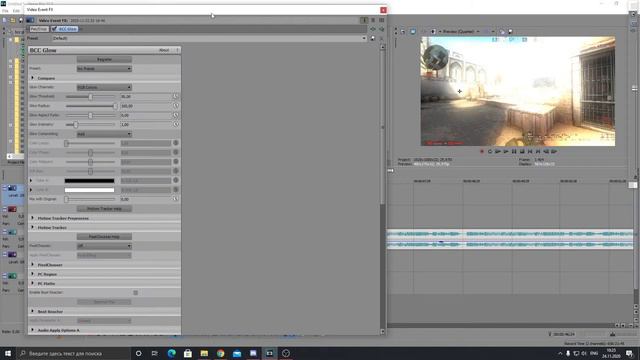Open the Default preset combo box dropdown arrow
Screen dimensions: 640x360
coord(364,38)
